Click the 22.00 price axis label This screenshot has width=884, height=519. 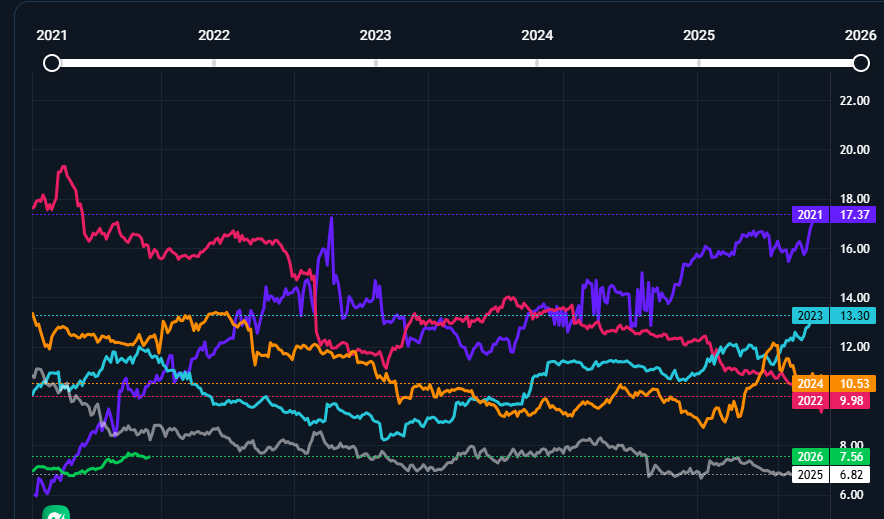pos(857,101)
